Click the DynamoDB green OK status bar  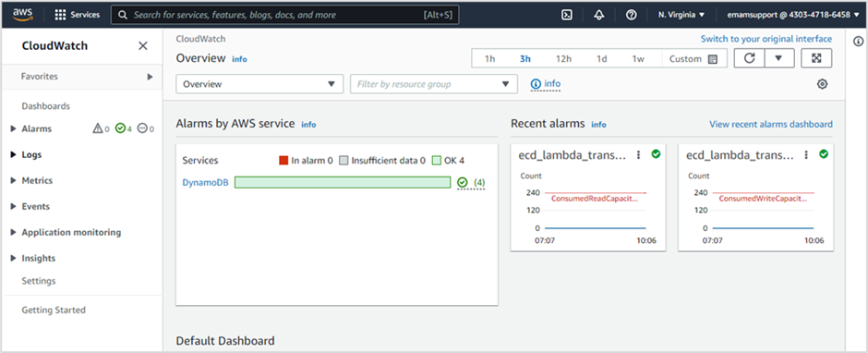click(x=343, y=182)
